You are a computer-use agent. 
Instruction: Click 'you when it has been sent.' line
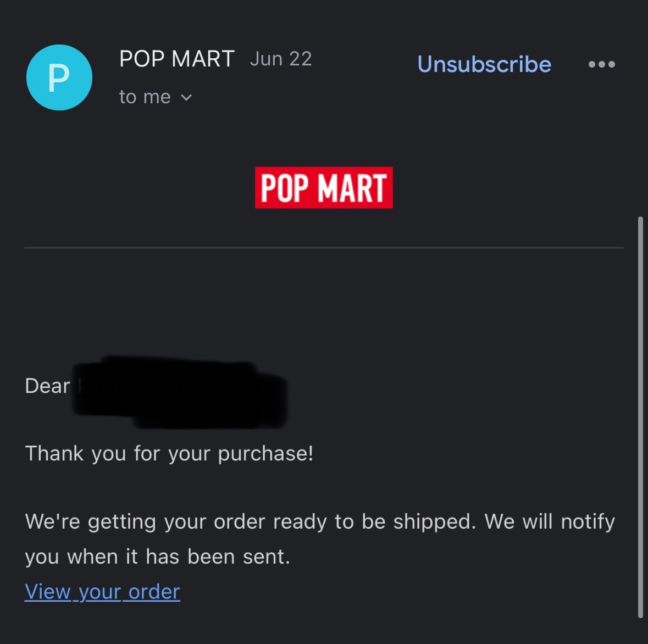click(157, 557)
